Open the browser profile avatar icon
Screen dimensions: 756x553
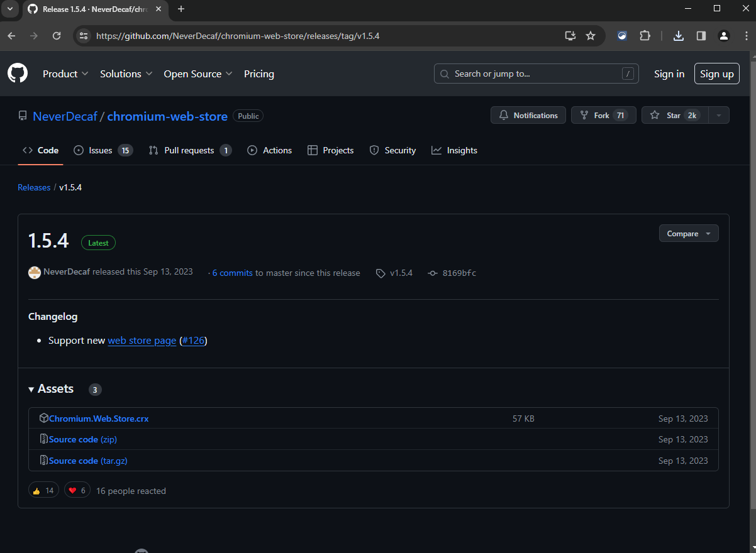724,36
